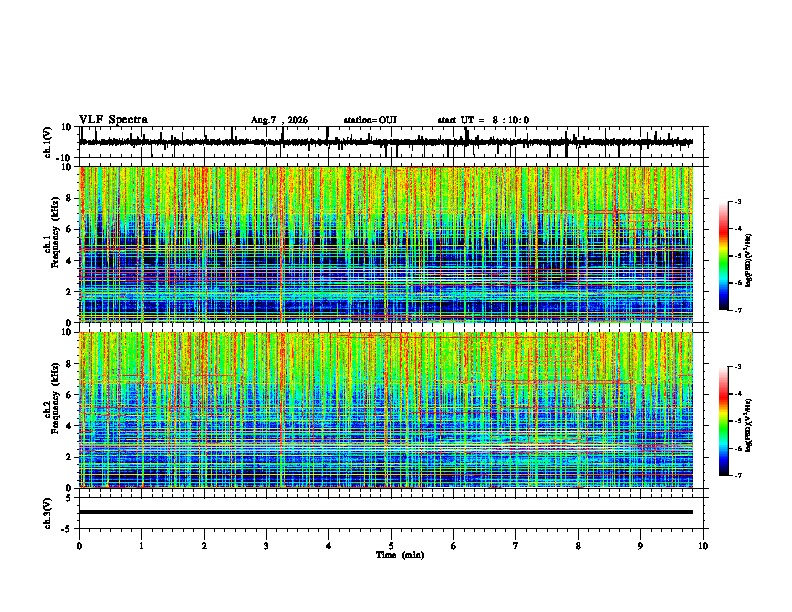Click the "8" kHz tick on ch.2 spectrogram
792x612 pixels.
(70, 364)
